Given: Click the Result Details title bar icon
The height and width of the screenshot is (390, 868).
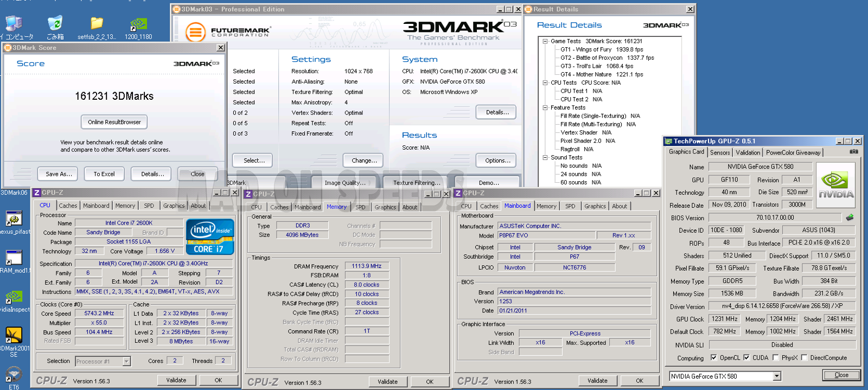Looking at the screenshot, I should 528,9.
